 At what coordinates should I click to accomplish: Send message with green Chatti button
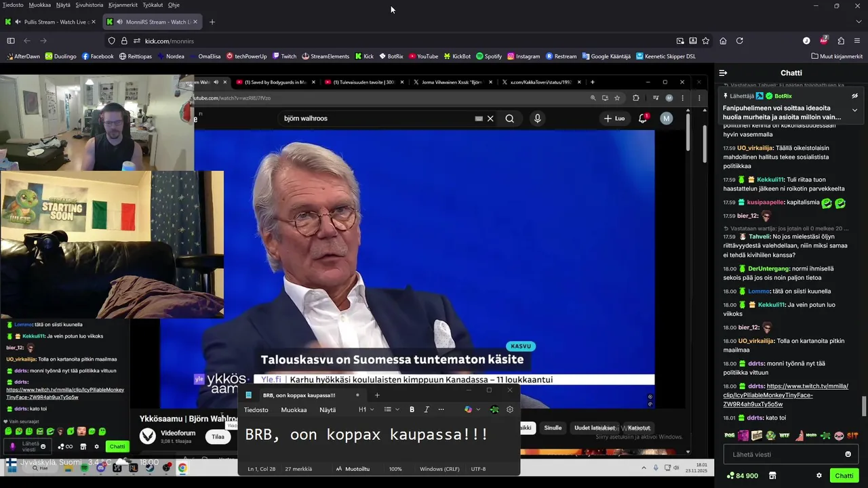[844, 476]
